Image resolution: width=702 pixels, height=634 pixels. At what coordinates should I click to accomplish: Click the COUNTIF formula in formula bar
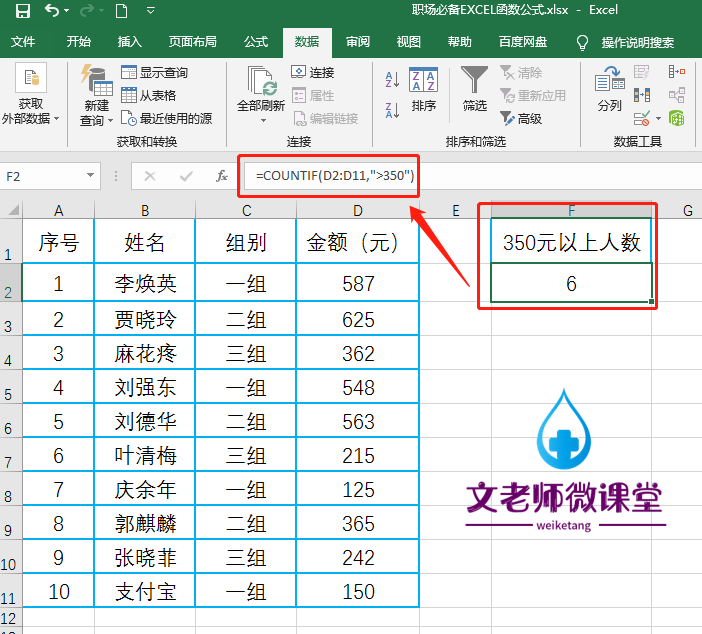pos(335,176)
